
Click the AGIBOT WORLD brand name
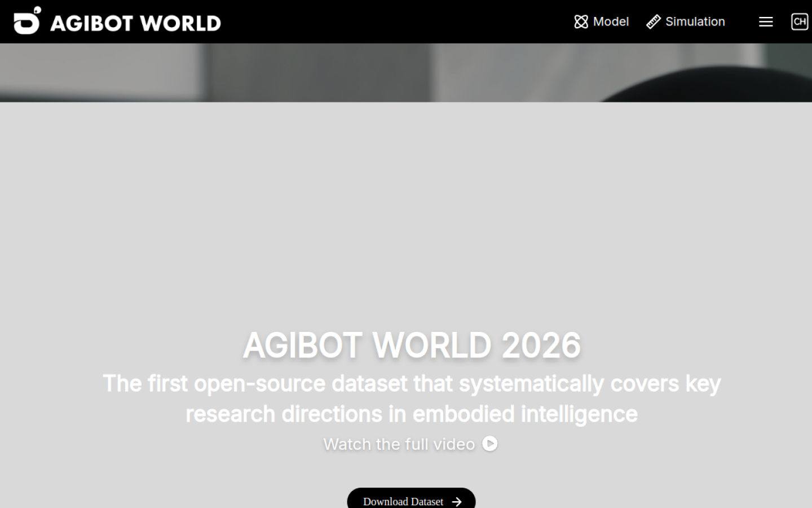(x=135, y=23)
